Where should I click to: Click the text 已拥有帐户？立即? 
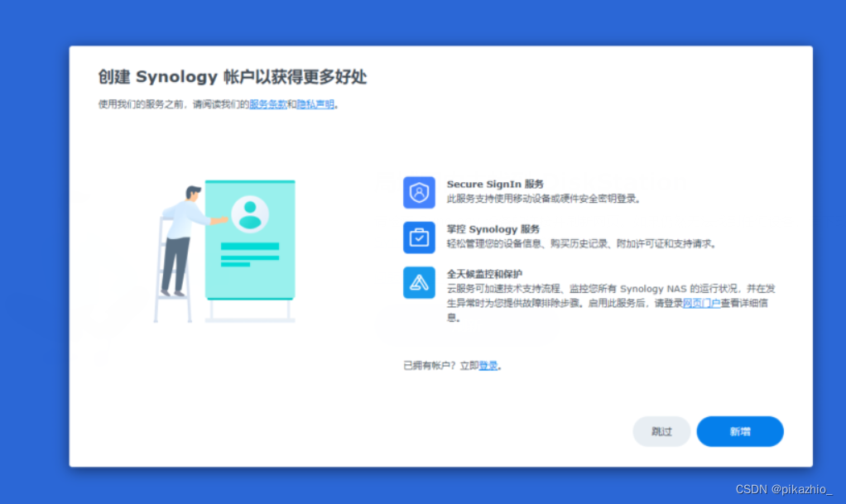pyautogui.click(x=441, y=366)
